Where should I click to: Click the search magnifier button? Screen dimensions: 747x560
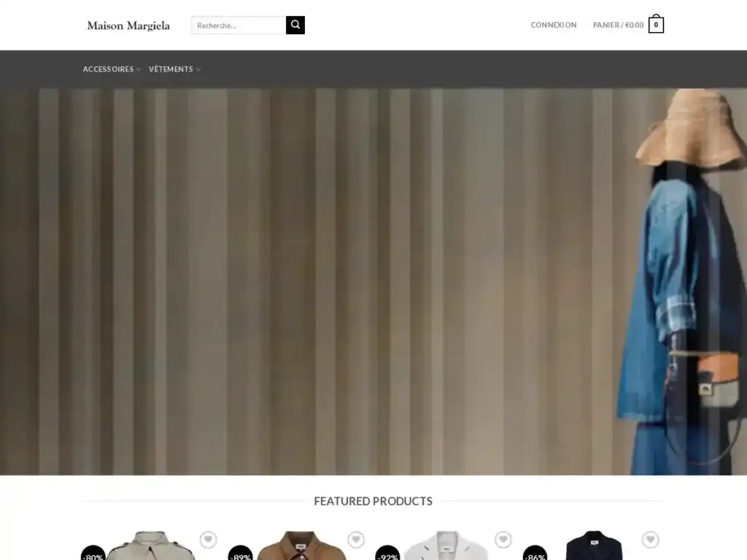[x=295, y=25]
